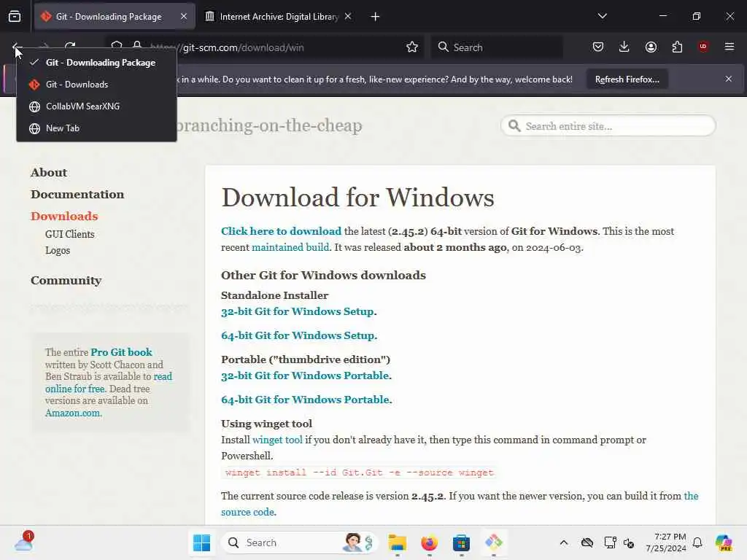The height and width of the screenshot is (560, 747).
Task: Open the About sidebar link
Action: pyautogui.click(x=49, y=172)
